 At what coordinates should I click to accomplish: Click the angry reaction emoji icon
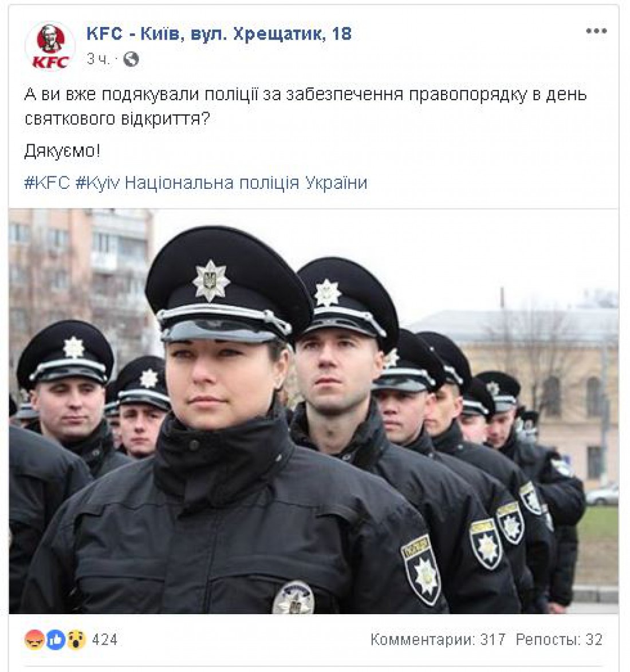tap(34, 639)
